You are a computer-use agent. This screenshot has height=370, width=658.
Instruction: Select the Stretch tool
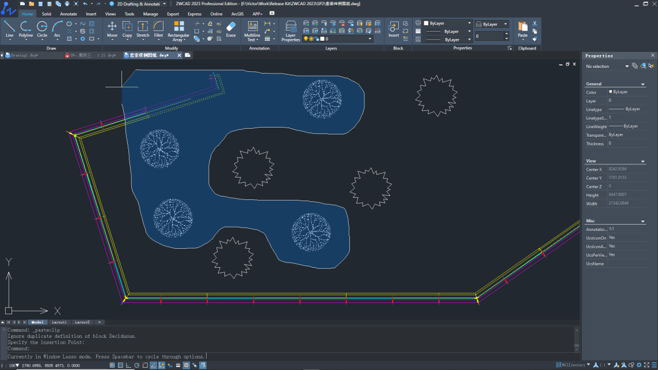click(143, 29)
